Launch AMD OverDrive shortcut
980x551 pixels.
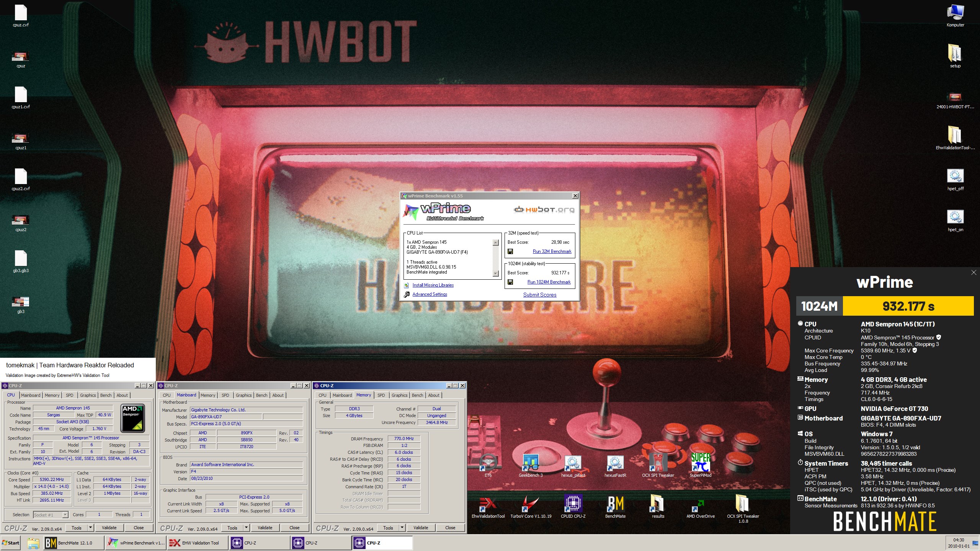click(701, 507)
